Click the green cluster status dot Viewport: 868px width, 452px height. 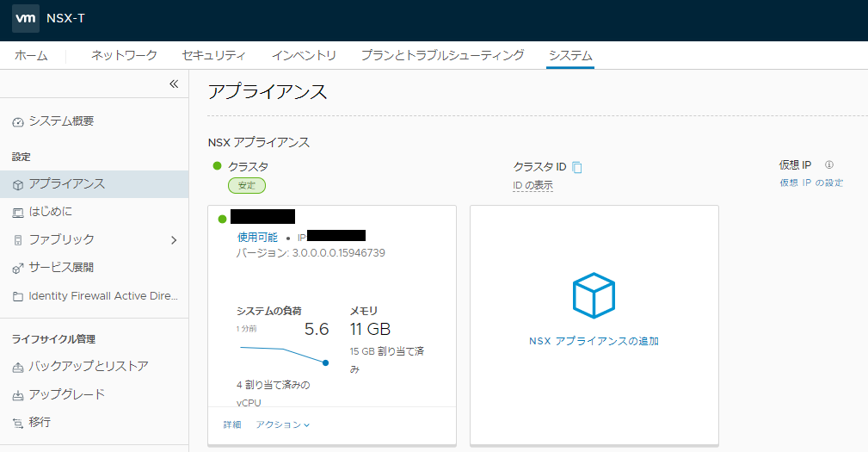pos(217,165)
